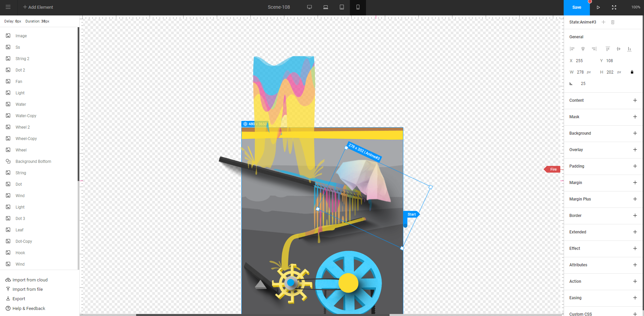Open the Add Element menu
Viewport: 644px width, 316px height.
point(38,7)
